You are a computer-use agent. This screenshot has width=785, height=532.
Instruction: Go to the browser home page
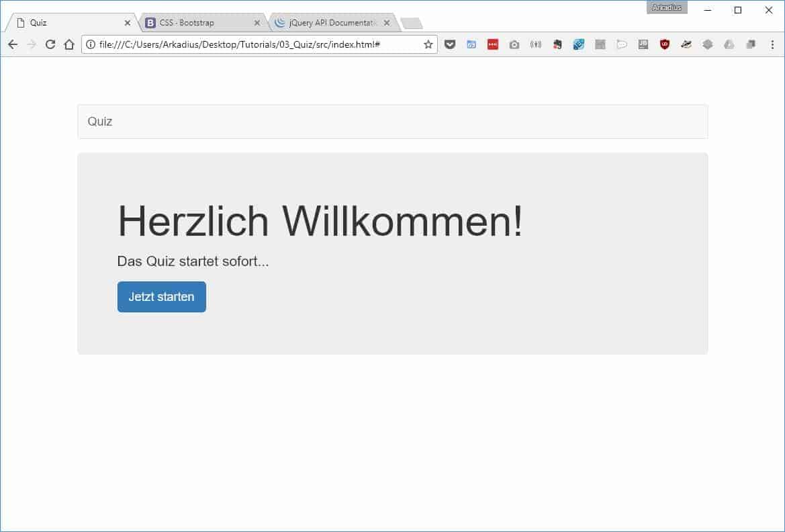(x=69, y=44)
